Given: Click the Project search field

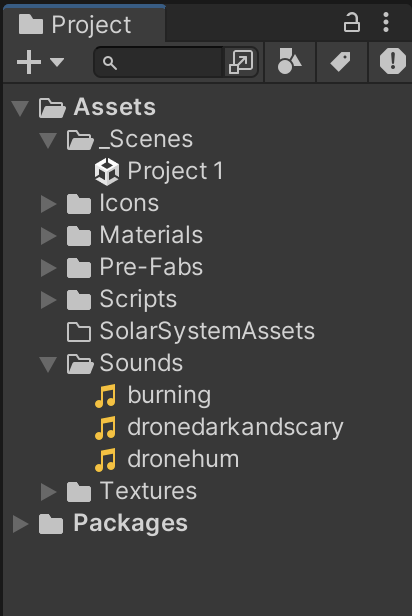Looking at the screenshot, I should pos(159,62).
